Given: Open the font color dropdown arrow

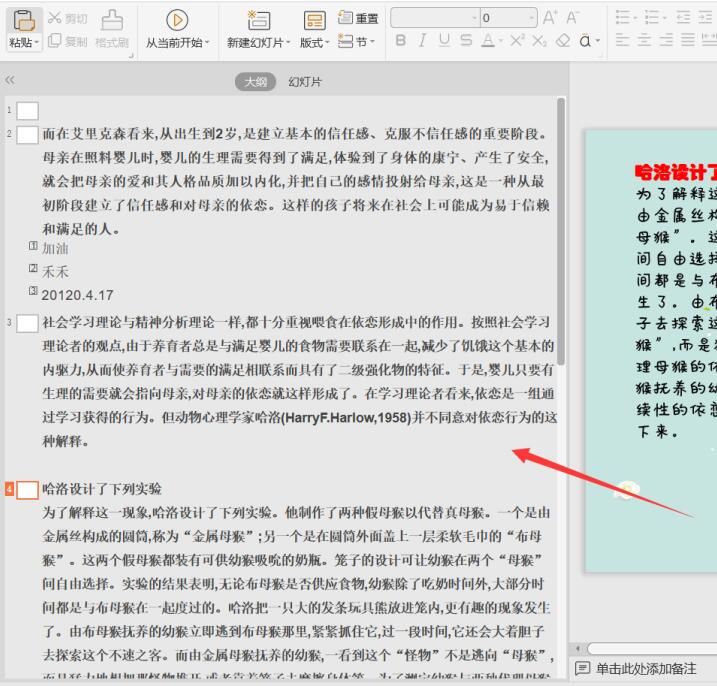Looking at the screenshot, I should [x=501, y=41].
